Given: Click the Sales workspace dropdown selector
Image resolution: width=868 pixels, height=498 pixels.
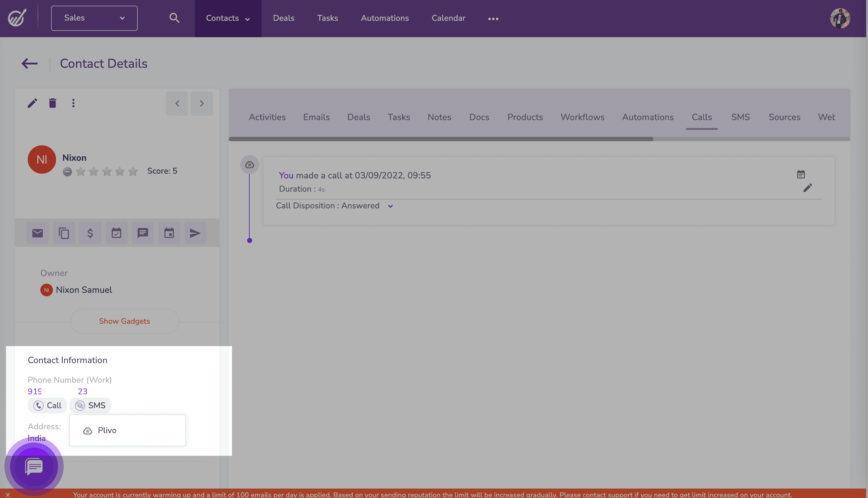Looking at the screenshot, I should [94, 18].
